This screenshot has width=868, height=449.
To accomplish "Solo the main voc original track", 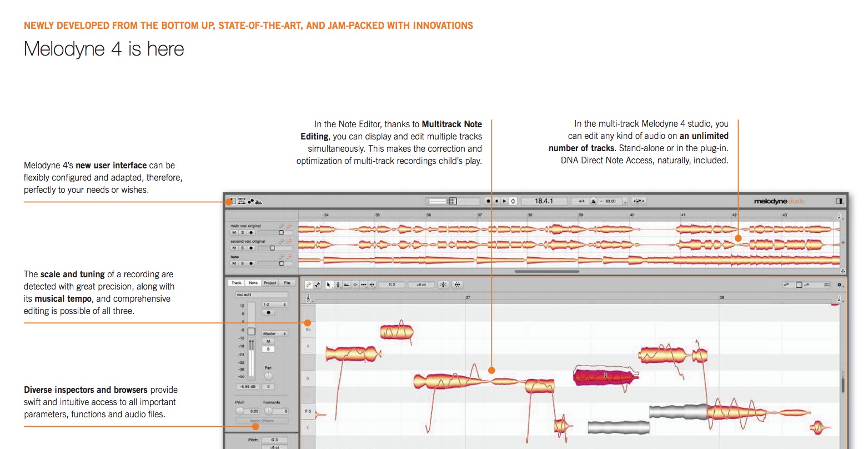I will 242,232.
